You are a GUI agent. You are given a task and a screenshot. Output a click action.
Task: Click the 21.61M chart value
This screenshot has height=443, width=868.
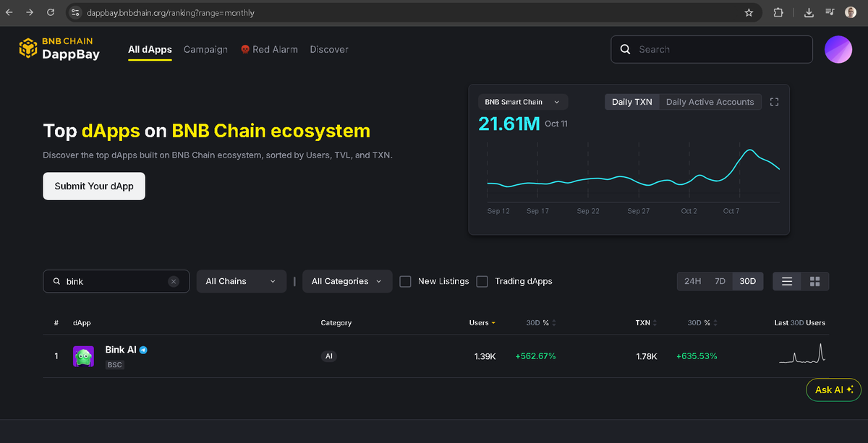point(509,124)
